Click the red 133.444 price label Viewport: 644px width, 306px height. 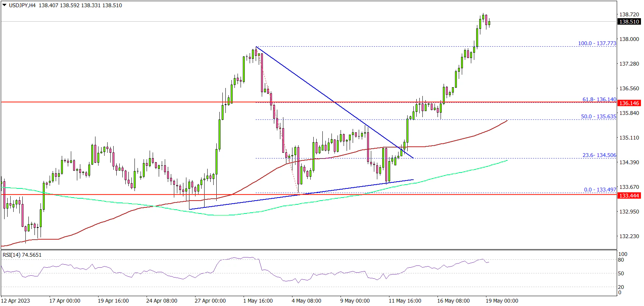[629, 196]
